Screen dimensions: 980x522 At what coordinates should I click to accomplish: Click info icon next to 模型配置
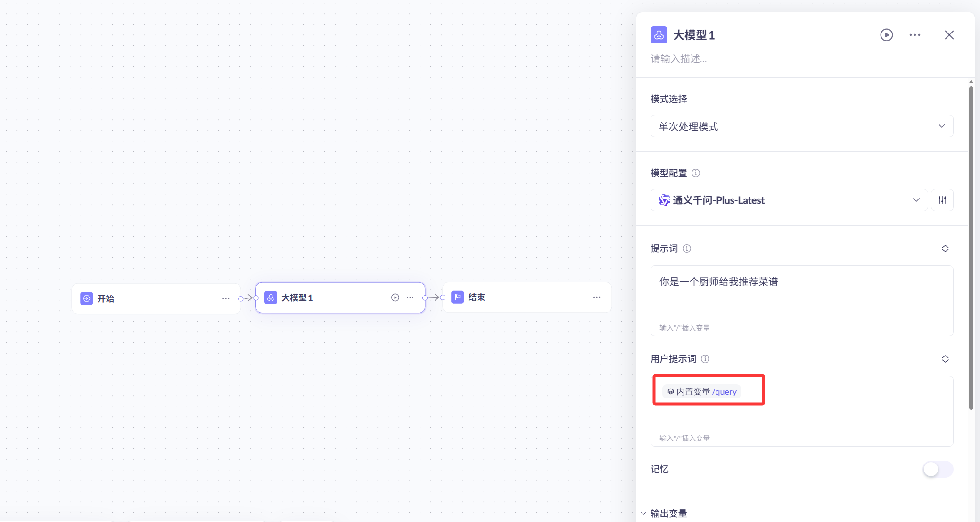click(696, 173)
